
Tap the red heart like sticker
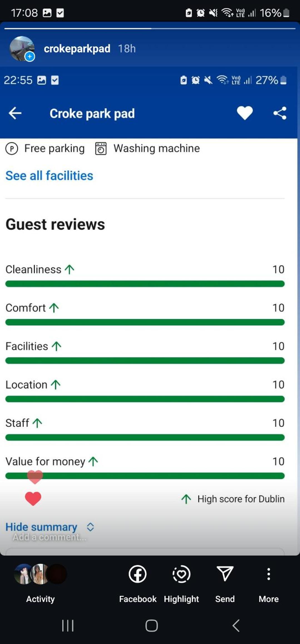click(33, 499)
